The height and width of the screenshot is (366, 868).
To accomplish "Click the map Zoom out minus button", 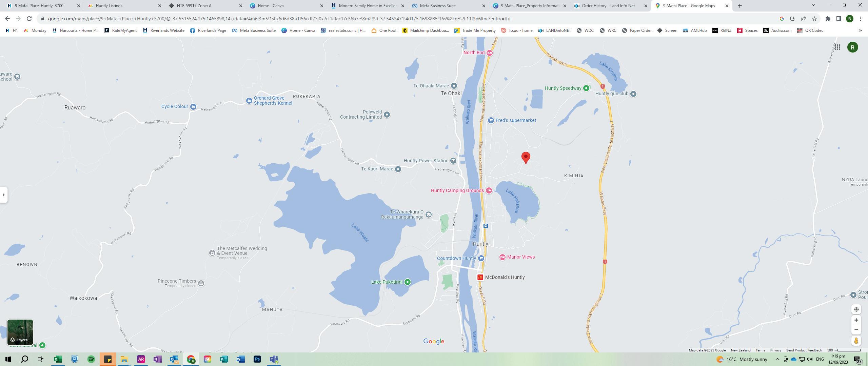I will [x=856, y=330].
